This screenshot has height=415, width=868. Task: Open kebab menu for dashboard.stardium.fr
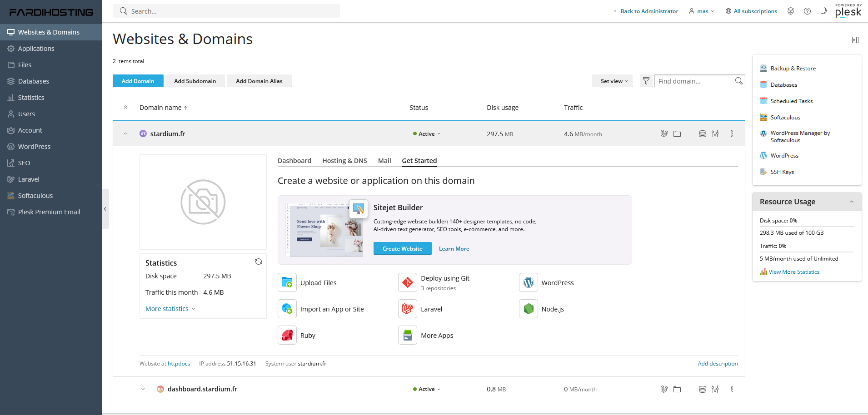pyautogui.click(x=732, y=389)
